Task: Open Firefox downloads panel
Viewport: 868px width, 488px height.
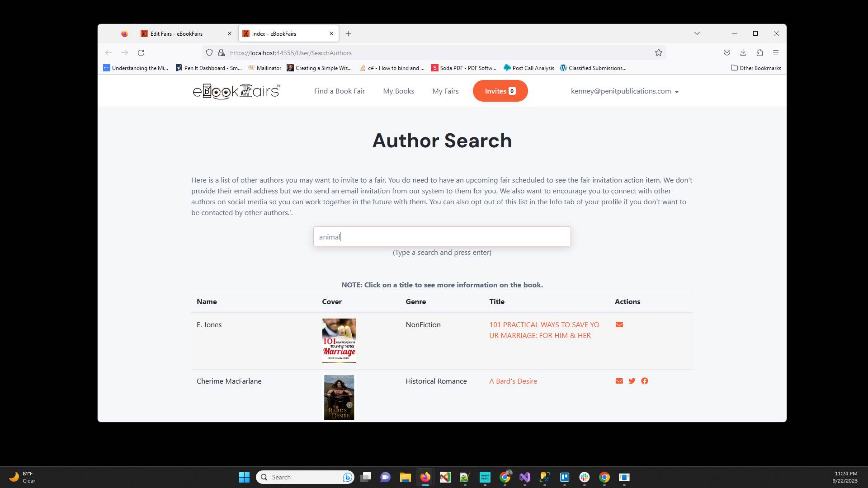Action: tap(743, 52)
